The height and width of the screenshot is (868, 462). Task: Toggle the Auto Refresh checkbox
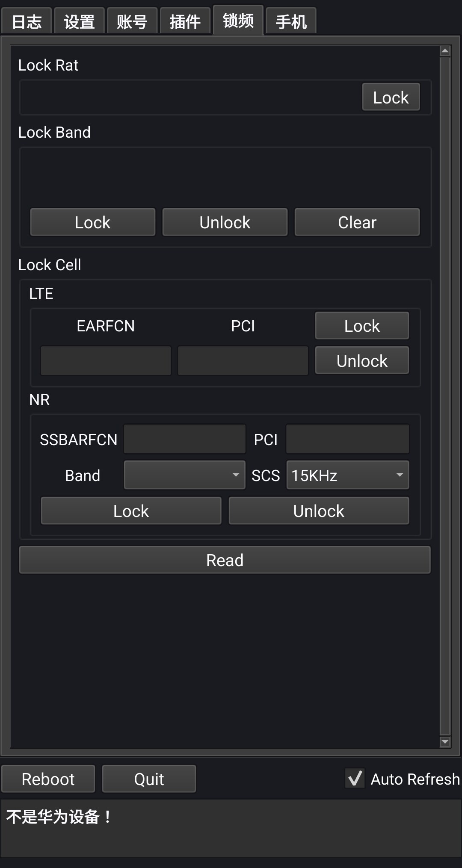355,779
